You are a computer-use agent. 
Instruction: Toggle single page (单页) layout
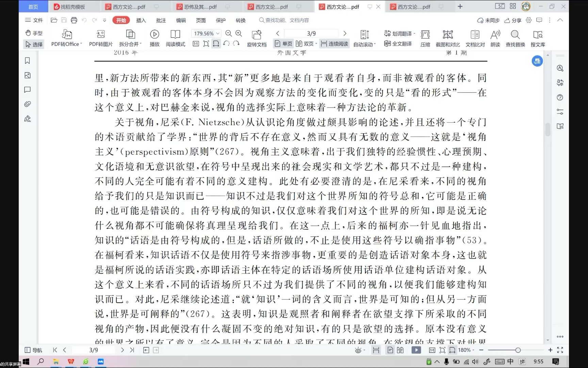pyautogui.click(x=283, y=44)
